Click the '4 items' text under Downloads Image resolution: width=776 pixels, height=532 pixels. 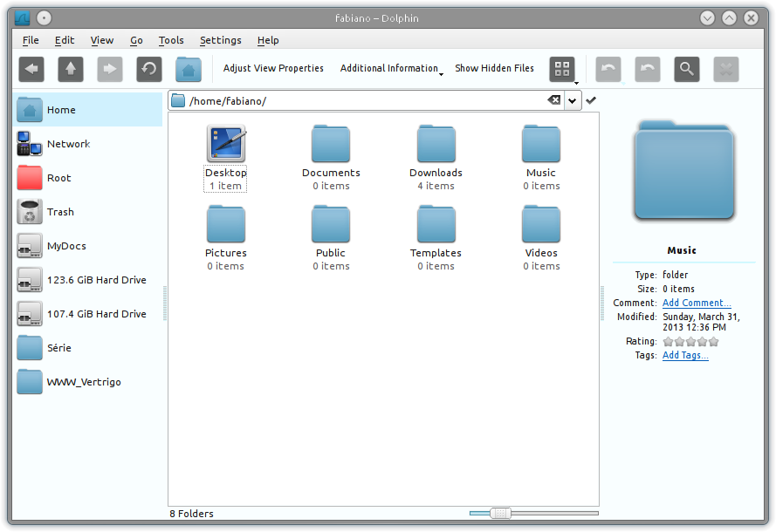436,186
